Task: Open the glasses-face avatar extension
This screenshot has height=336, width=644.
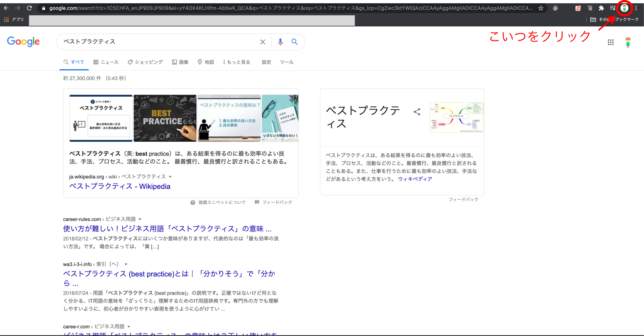Action: (x=555, y=8)
